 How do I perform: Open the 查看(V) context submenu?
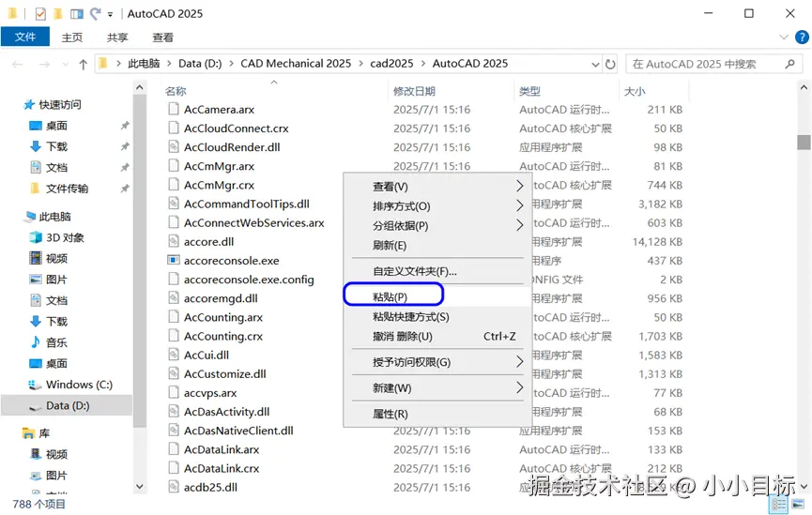pos(437,187)
